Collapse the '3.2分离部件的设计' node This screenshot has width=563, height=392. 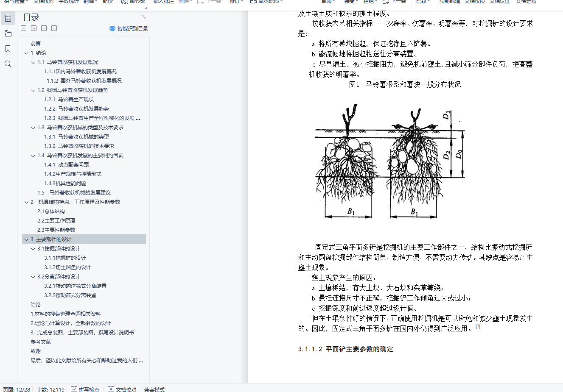[33, 277]
